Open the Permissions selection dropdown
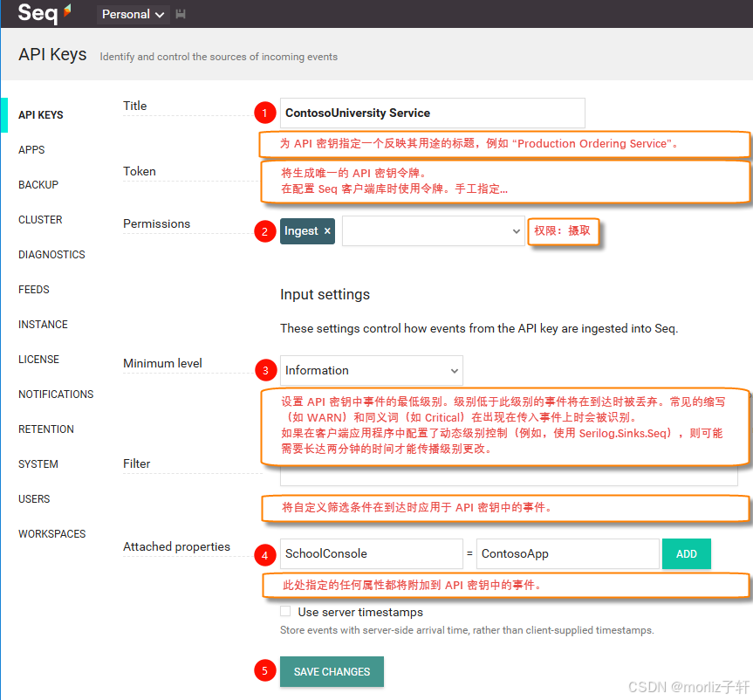Viewport: 753px width, 700px height. [x=433, y=231]
